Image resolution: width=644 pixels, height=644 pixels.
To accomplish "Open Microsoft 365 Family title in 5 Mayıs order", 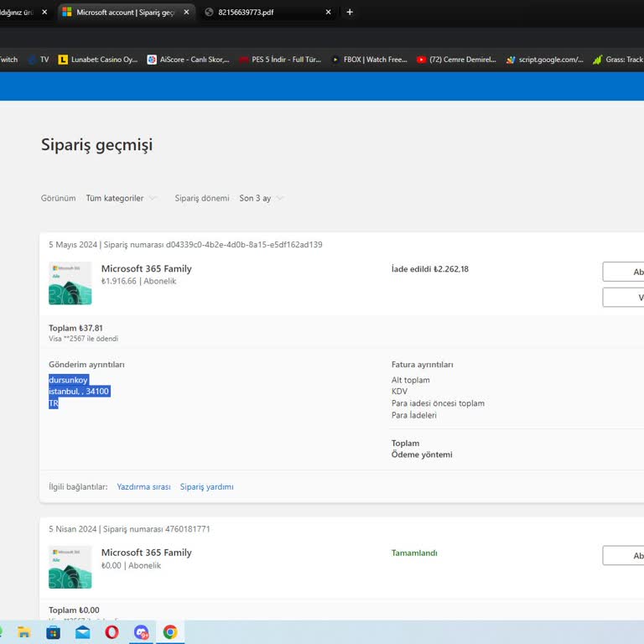I will (146, 268).
